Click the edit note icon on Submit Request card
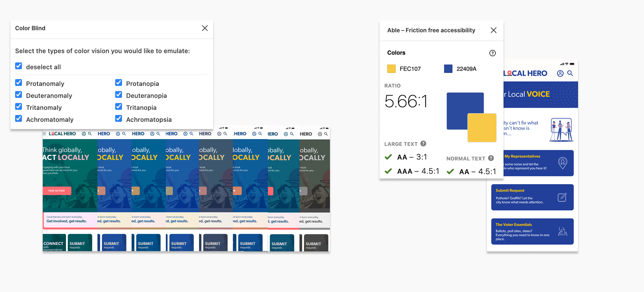 562,197
